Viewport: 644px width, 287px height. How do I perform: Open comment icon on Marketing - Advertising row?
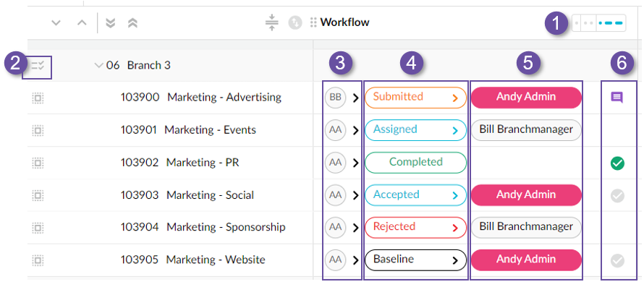pos(617,98)
